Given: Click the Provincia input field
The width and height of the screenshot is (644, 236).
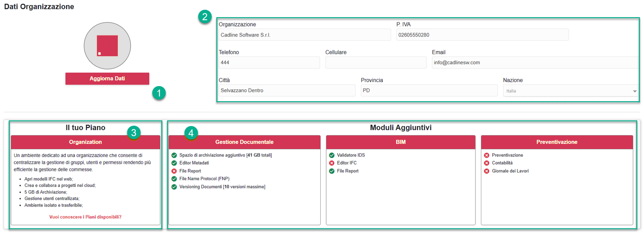Looking at the screenshot, I should [429, 90].
